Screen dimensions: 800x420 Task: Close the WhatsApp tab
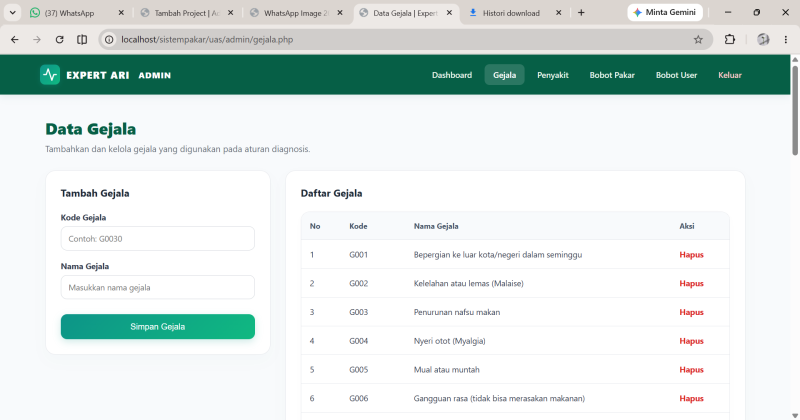point(121,13)
